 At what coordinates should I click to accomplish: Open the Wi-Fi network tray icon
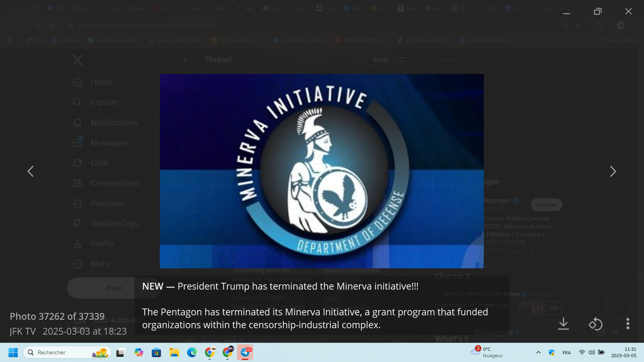tap(582, 352)
